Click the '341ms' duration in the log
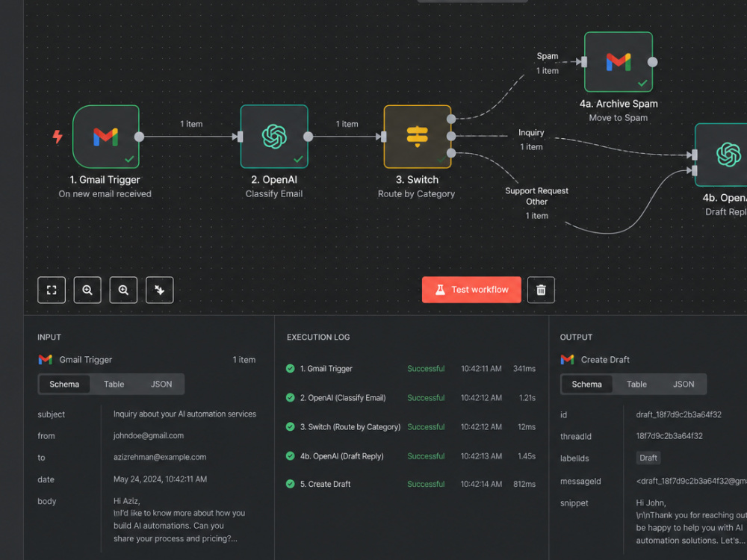This screenshot has height=560, width=747. 524,369
